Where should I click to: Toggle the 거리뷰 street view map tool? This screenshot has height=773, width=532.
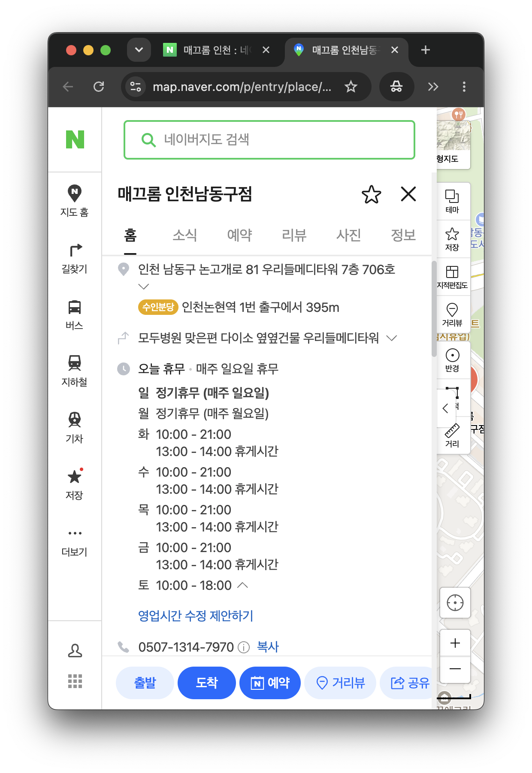pos(452,314)
